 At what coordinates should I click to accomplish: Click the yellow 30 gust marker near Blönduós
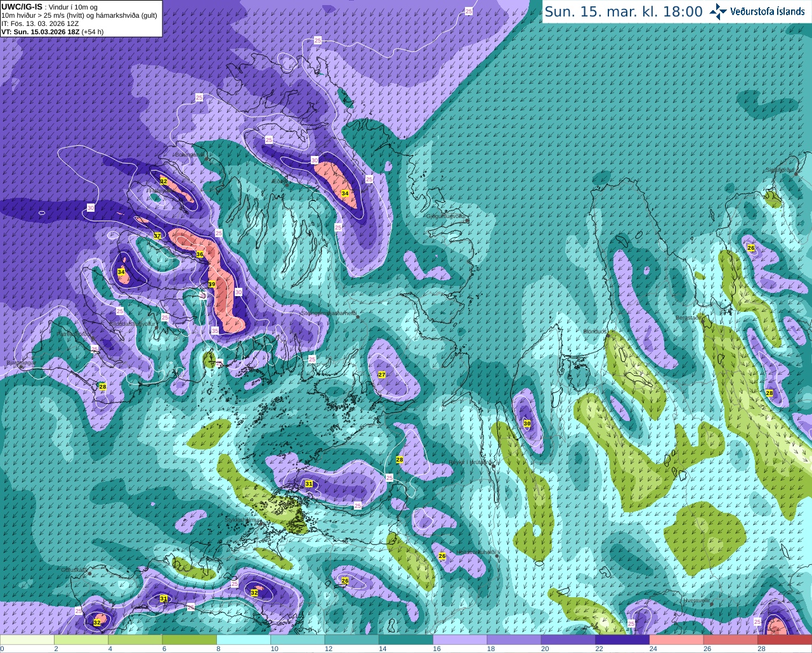coord(527,423)
